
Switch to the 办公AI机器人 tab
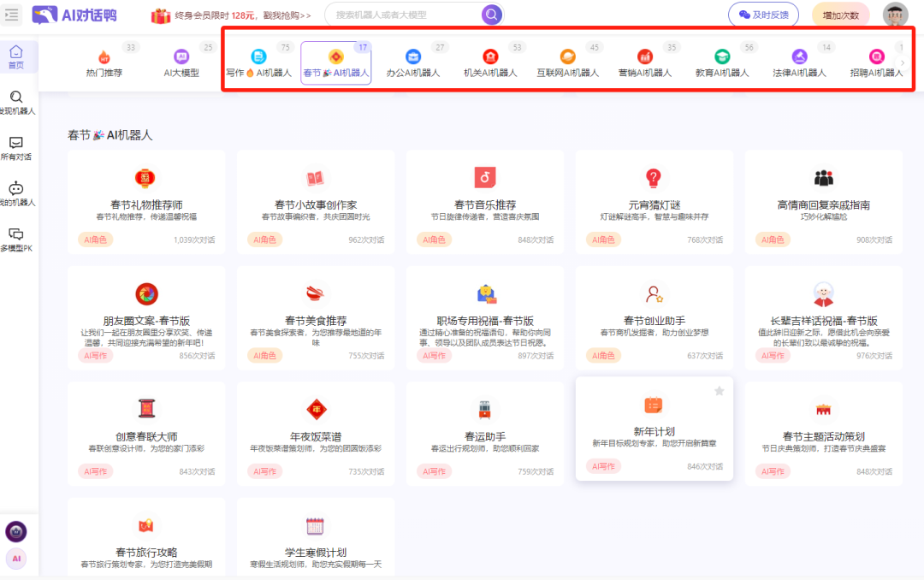pyautogui.click(x=413, y=62)
